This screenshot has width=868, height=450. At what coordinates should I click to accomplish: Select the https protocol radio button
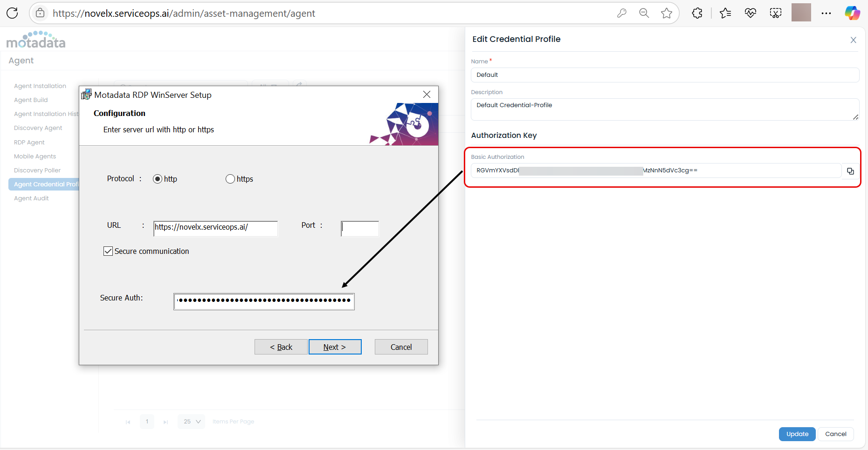click(x=230, y=179)
